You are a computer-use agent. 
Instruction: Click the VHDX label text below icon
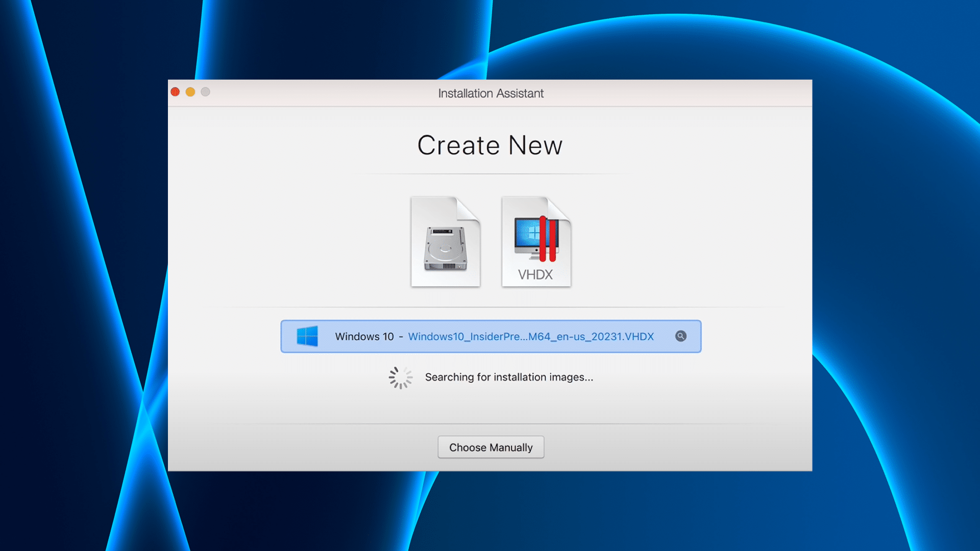(535, 274)
